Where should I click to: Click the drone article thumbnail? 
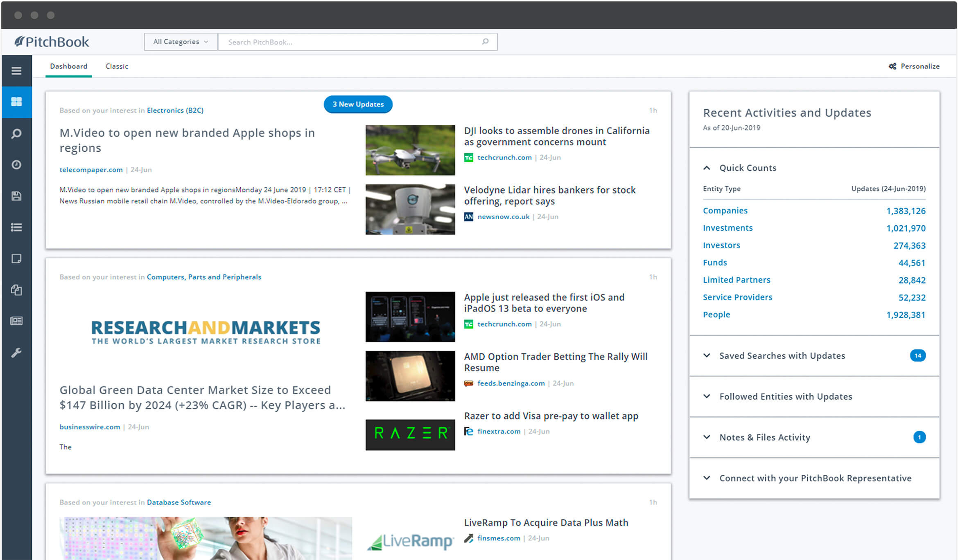(410, 150)
